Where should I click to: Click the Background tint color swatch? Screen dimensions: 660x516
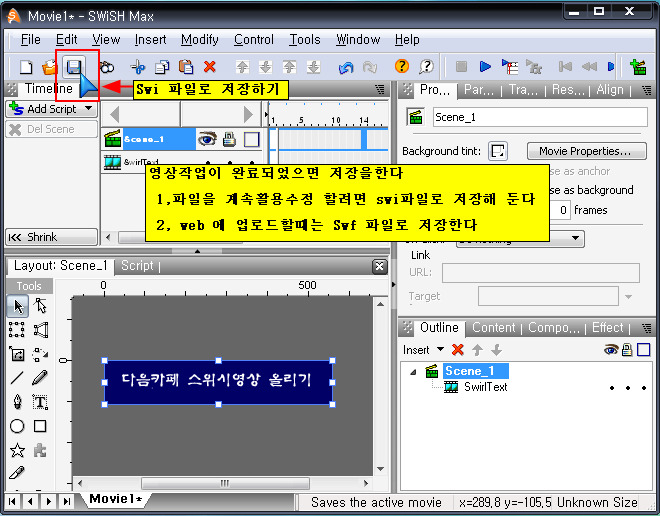tap(498, 151)
